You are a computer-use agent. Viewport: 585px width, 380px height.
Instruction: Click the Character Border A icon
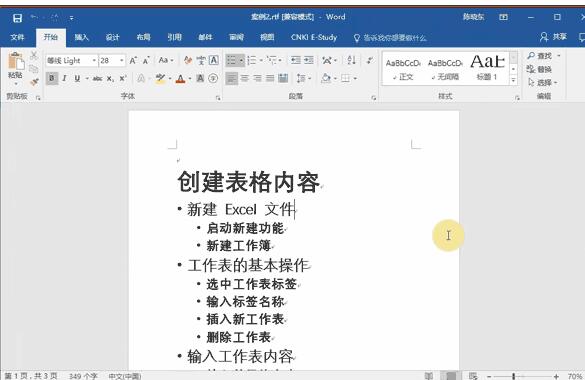[213, 60]
